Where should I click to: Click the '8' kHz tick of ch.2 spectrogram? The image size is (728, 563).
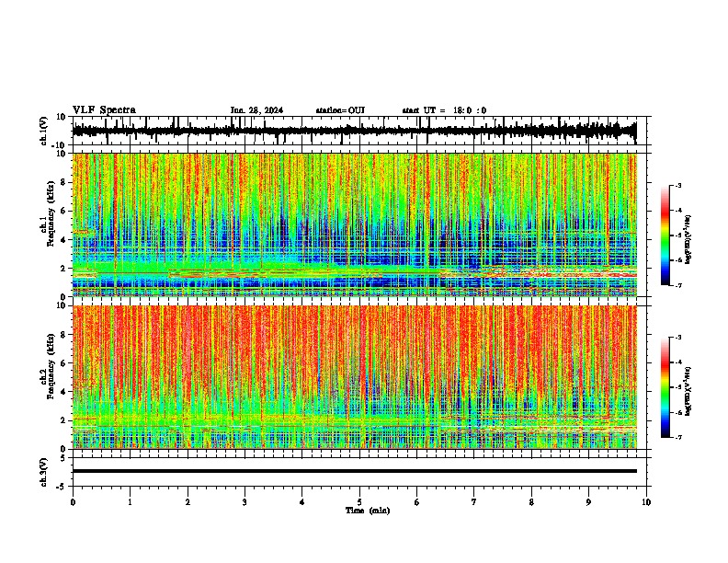63,335
